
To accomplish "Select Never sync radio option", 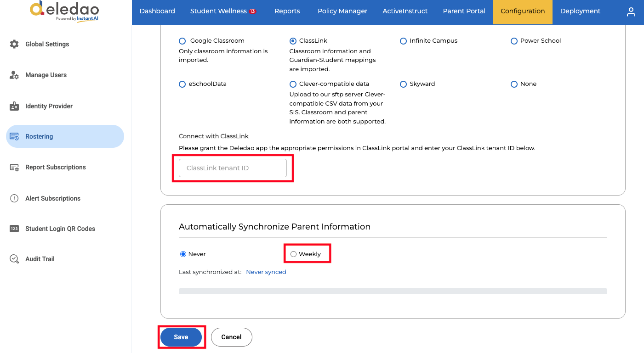I will [x=183, y=254].
